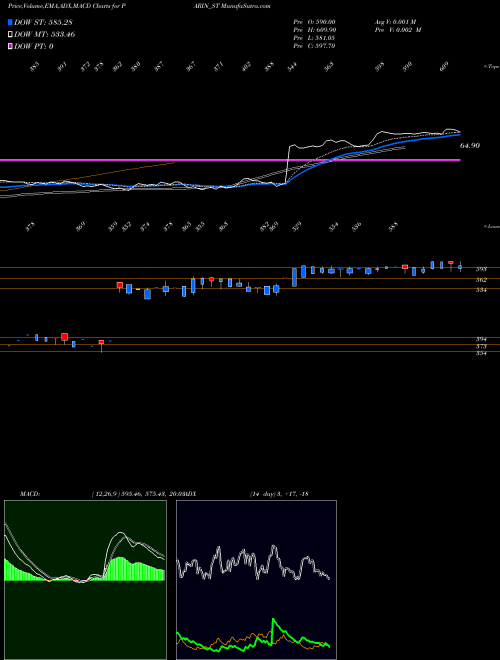Select the DOW MT value label
Screen dimensions: 500x660
tap(45, 35)
